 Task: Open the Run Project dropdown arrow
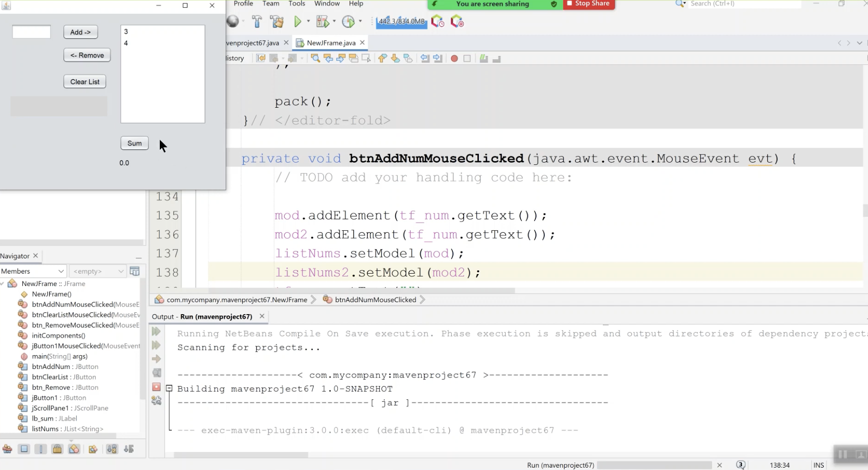308,21
